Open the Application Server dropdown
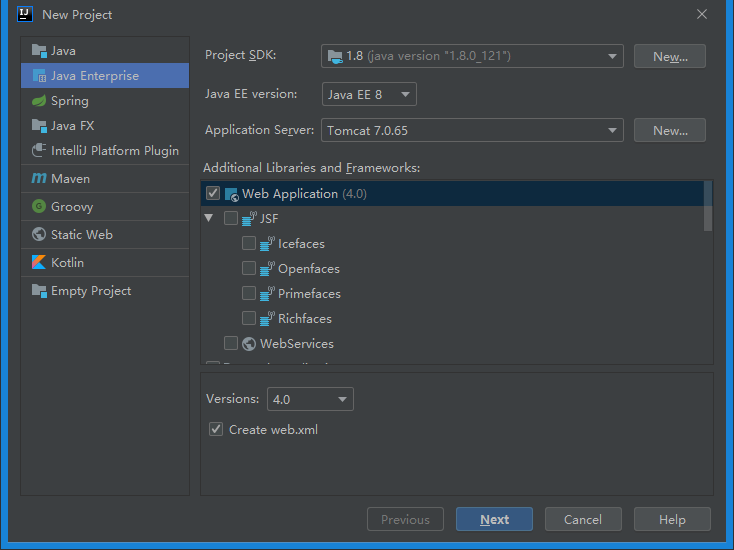734x550 pixels. point(472,130)
